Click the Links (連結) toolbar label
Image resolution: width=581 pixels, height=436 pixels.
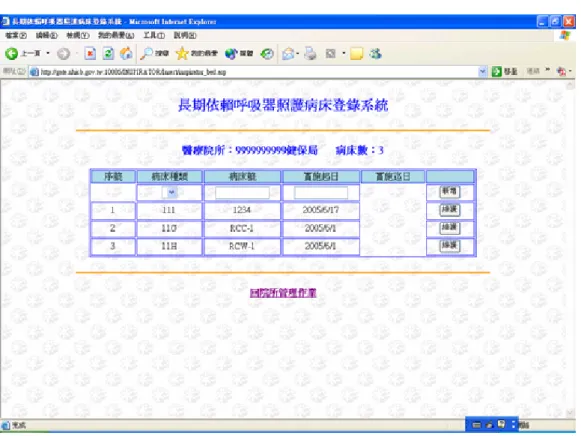point(533,71)
